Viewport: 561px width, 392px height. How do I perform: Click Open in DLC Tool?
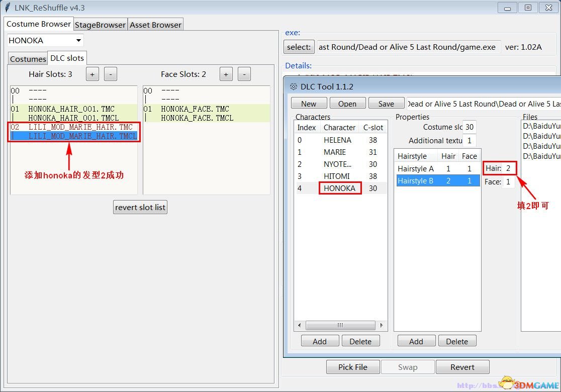(x=347, y=104)
